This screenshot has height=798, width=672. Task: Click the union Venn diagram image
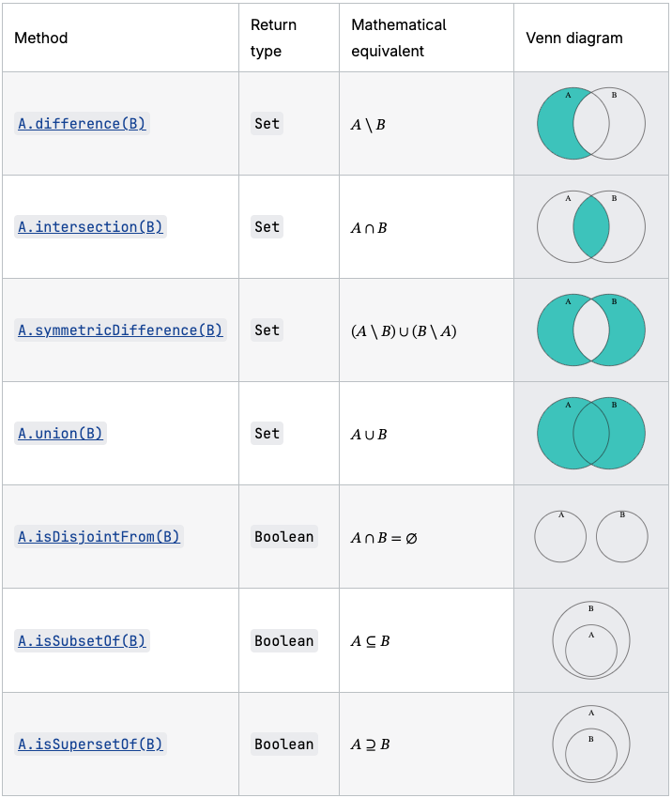pyautogui.click(x=590, y=433)
